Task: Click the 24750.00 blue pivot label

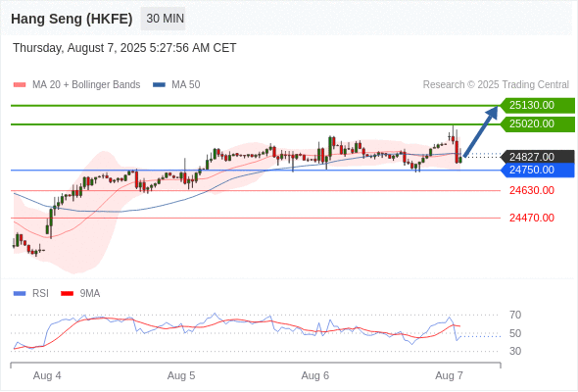Action: click(538, 170)
